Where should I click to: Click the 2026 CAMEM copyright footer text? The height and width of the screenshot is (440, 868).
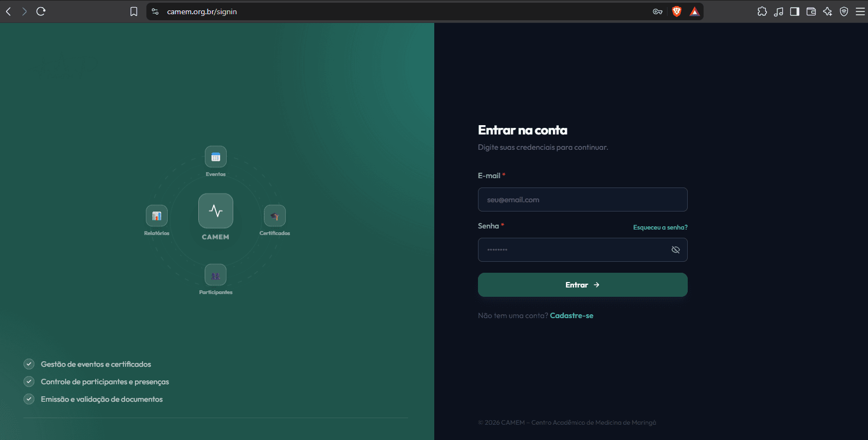tap(567, 423)
